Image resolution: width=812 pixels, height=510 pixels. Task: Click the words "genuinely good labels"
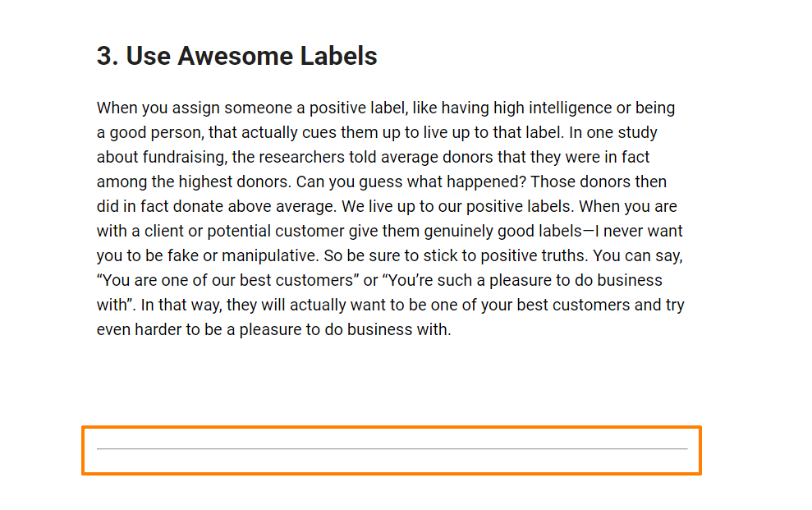pyautogui.click(x=502, y=231)
